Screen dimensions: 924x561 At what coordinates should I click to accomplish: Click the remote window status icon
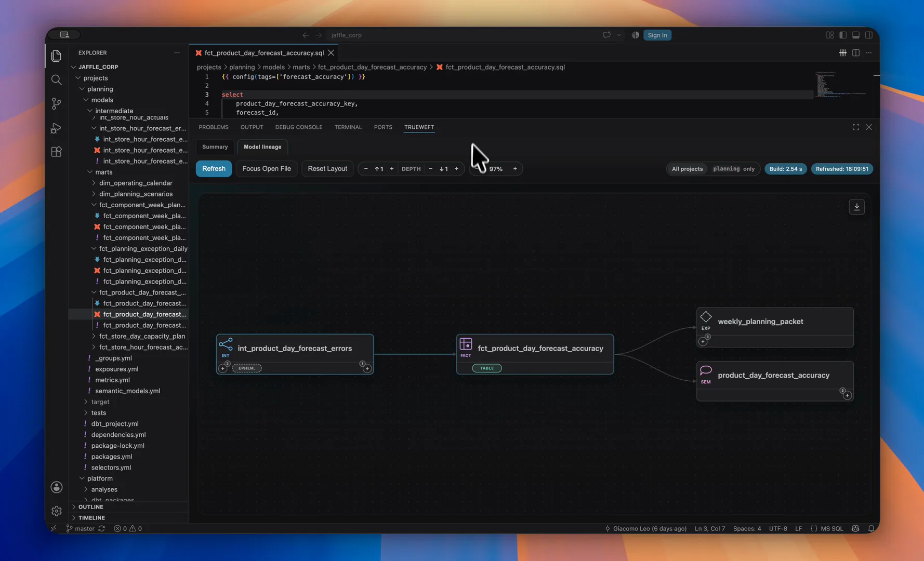point(54,528)
